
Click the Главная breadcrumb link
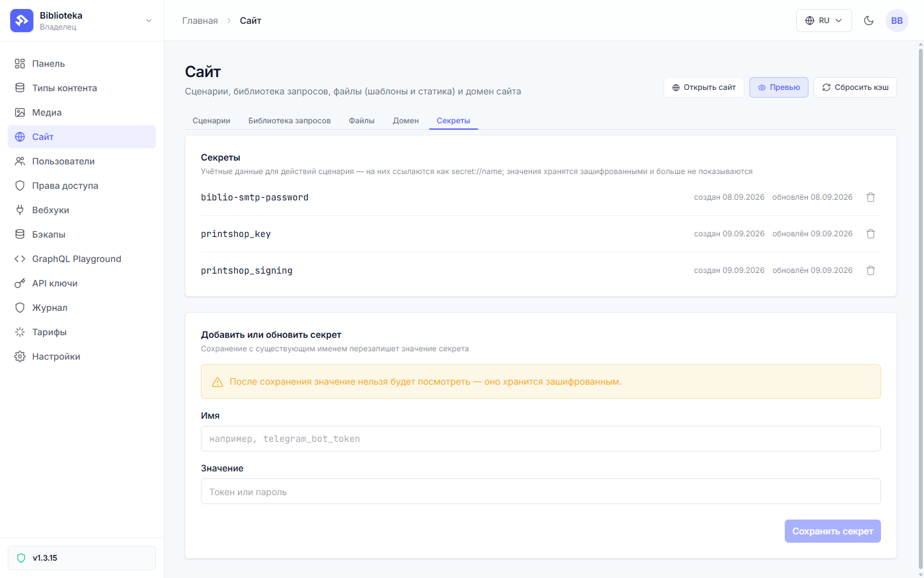[x=200, y=21]
